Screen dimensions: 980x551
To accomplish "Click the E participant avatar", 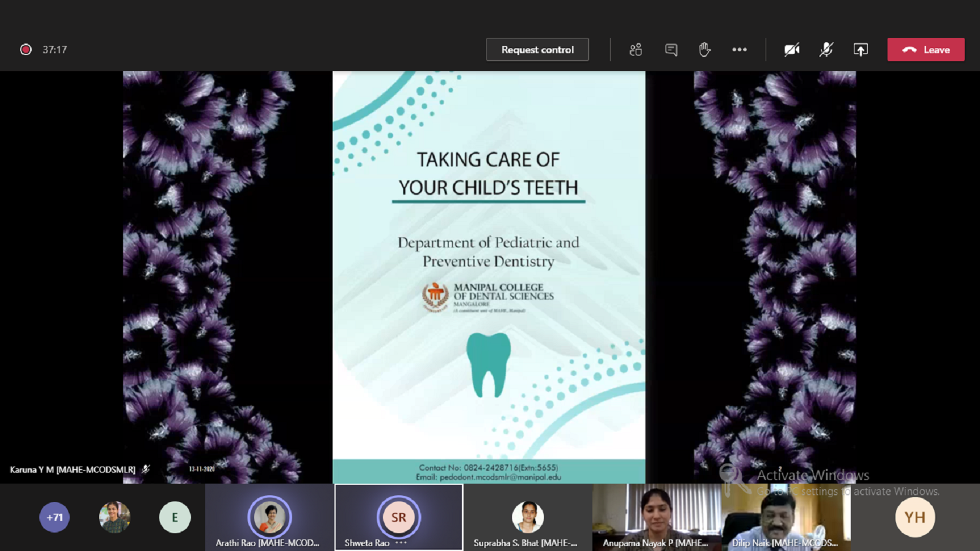I will [175, 517].
